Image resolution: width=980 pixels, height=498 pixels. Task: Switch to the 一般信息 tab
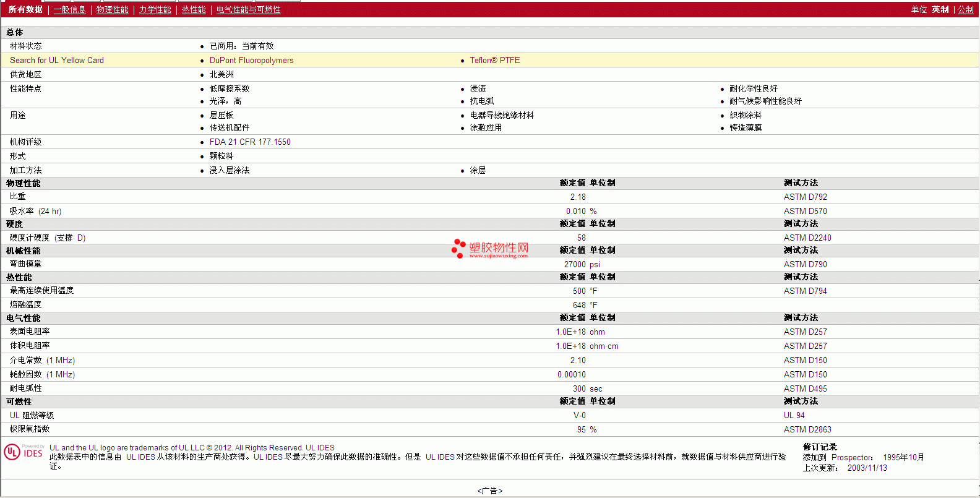(x=70, y=10)
